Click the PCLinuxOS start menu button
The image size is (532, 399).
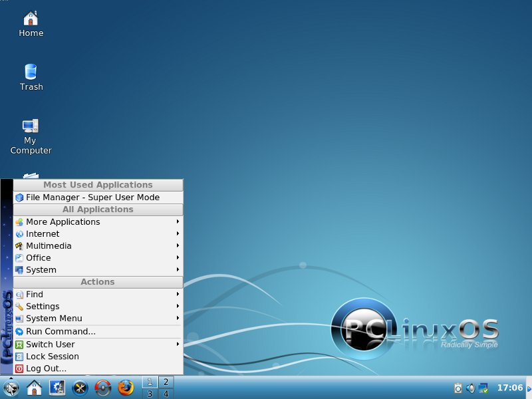(x=11, y=388)
